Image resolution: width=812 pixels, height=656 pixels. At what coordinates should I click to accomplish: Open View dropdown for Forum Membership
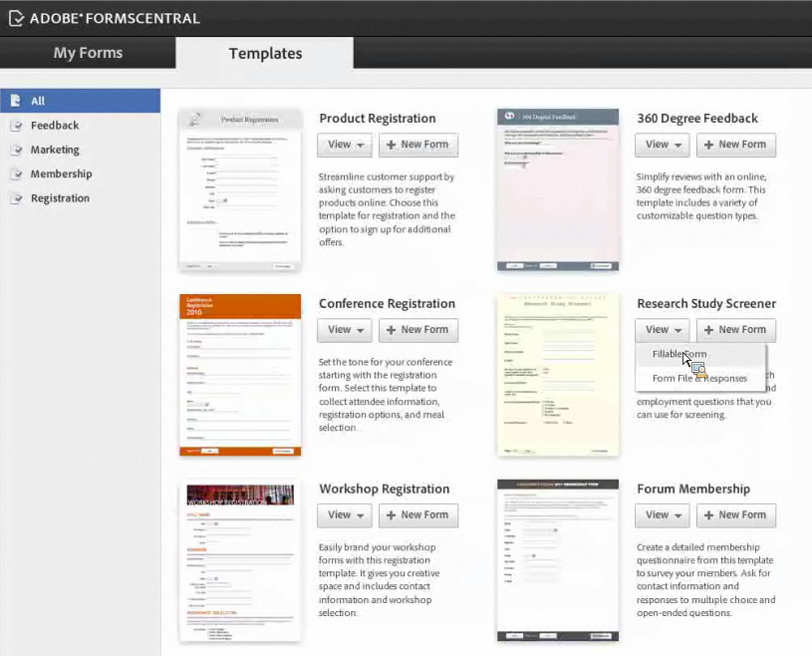tap(663, 515)
